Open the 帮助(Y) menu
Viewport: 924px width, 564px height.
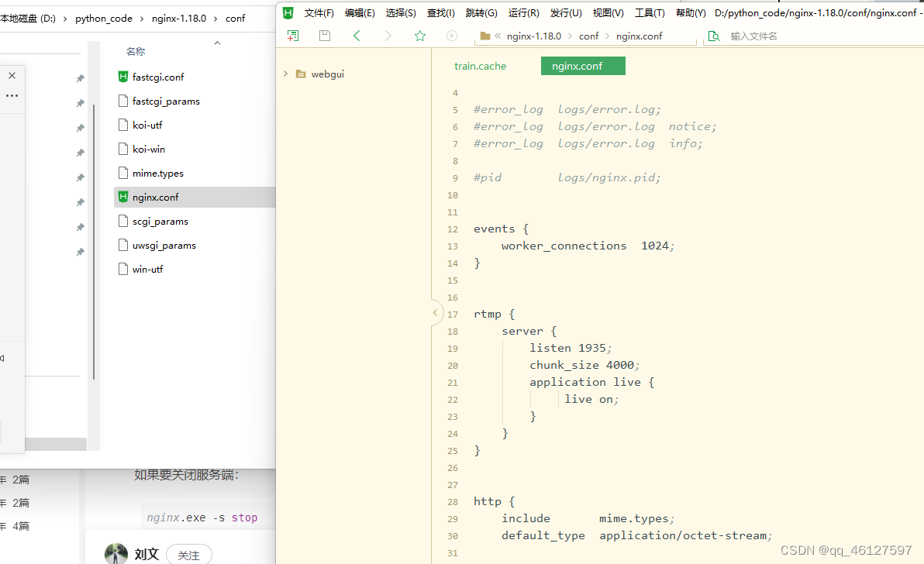pyautogui.click(x=691, y=13)
